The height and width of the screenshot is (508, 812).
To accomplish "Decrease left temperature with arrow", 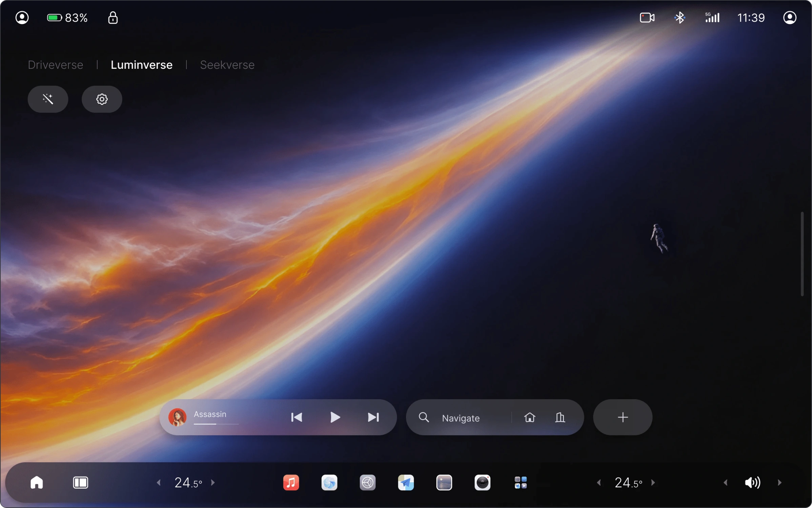I will click(x=159, y=482).
